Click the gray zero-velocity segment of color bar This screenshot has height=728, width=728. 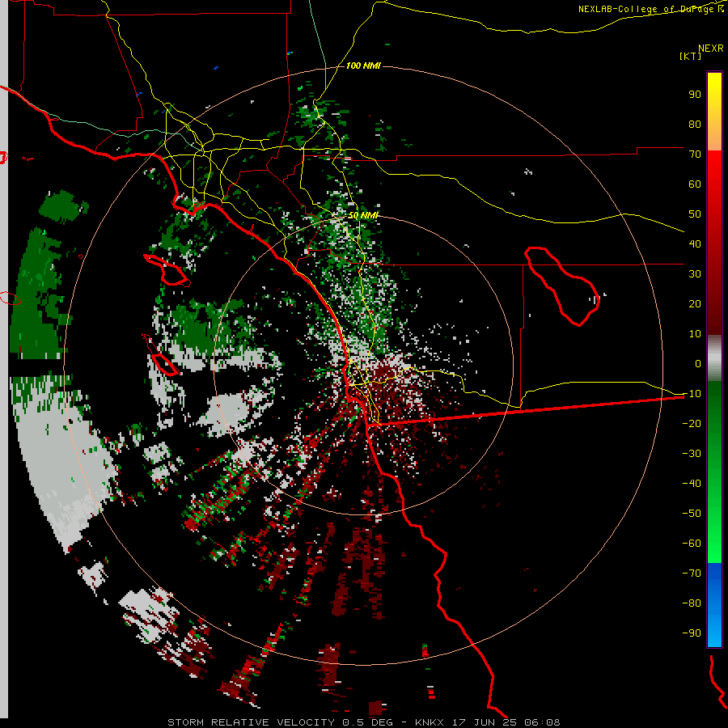(x=714, y=358)
